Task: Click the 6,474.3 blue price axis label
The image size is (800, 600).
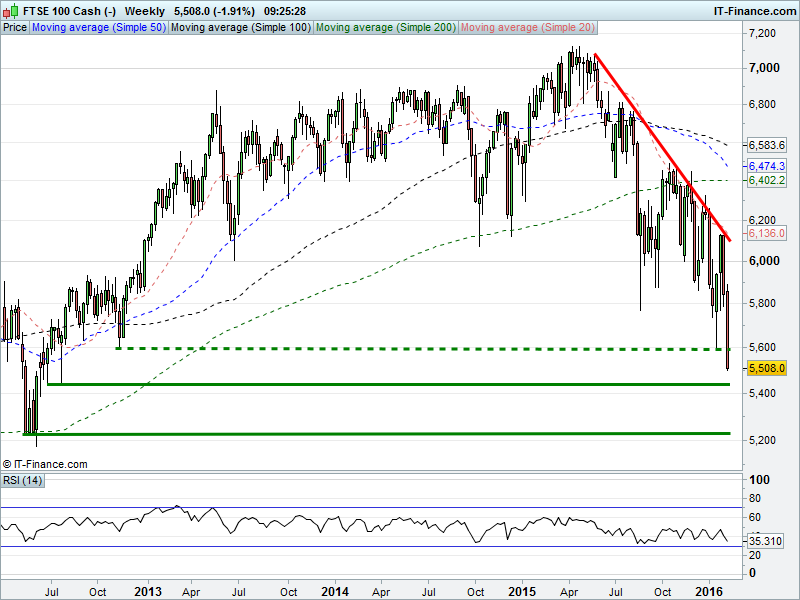Action: click(x=767, y=165)
